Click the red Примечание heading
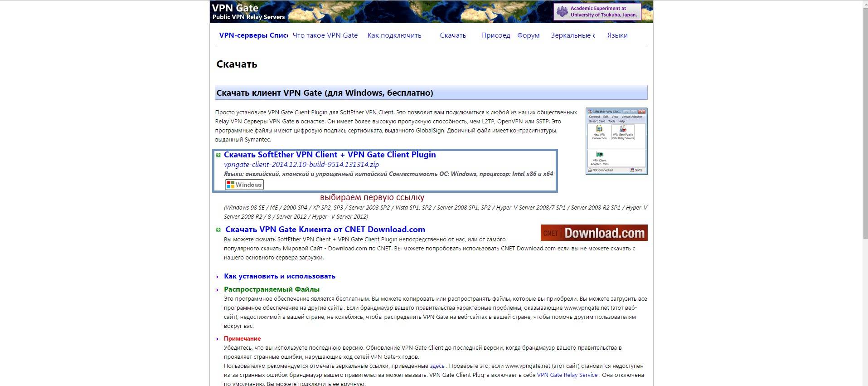Viewport: 868px width, 386px height. pos(242,339)
